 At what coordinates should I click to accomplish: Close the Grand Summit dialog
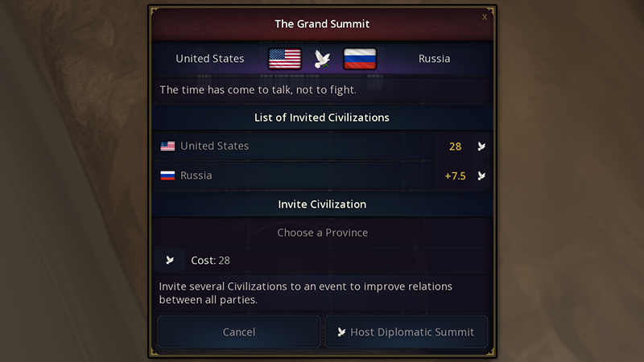coord(485,16)
